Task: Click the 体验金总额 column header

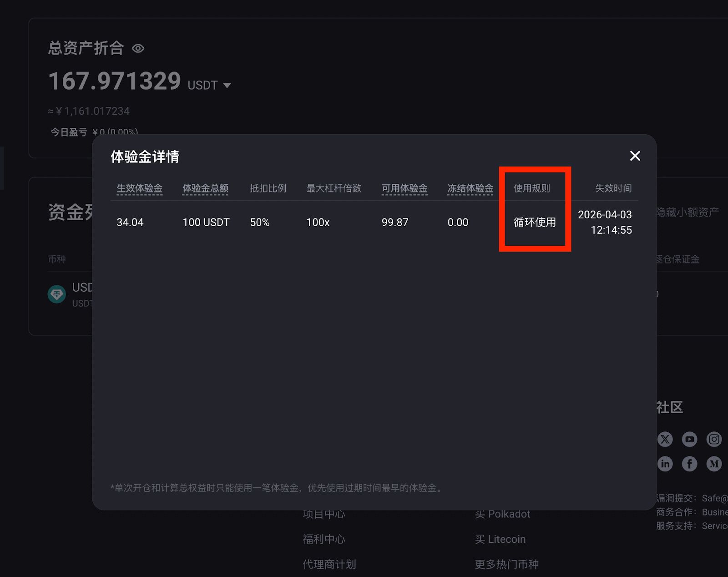Action: pyautogui.click(x=205, y=188)
